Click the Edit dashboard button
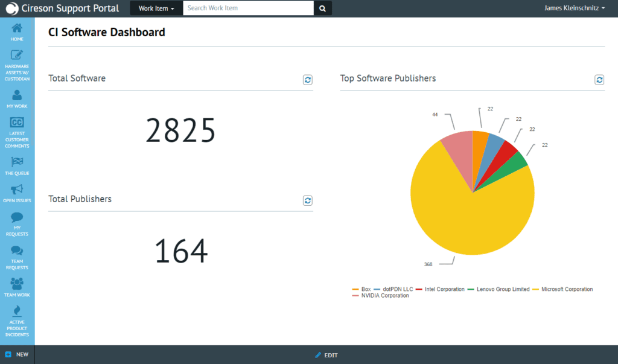 (x=327, y=356)
